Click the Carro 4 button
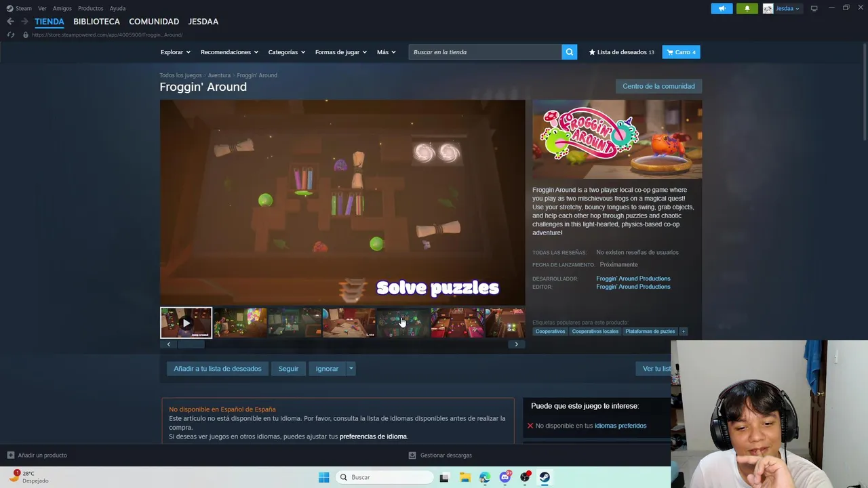This screenshot has width=868, height=488. 681,52
